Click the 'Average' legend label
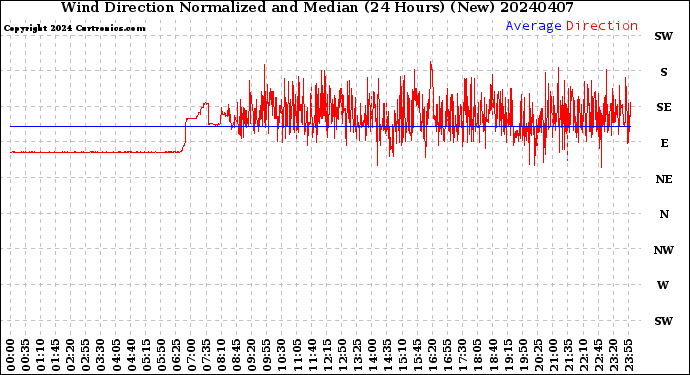The image size is (690, 375). [x=533, y=26]
